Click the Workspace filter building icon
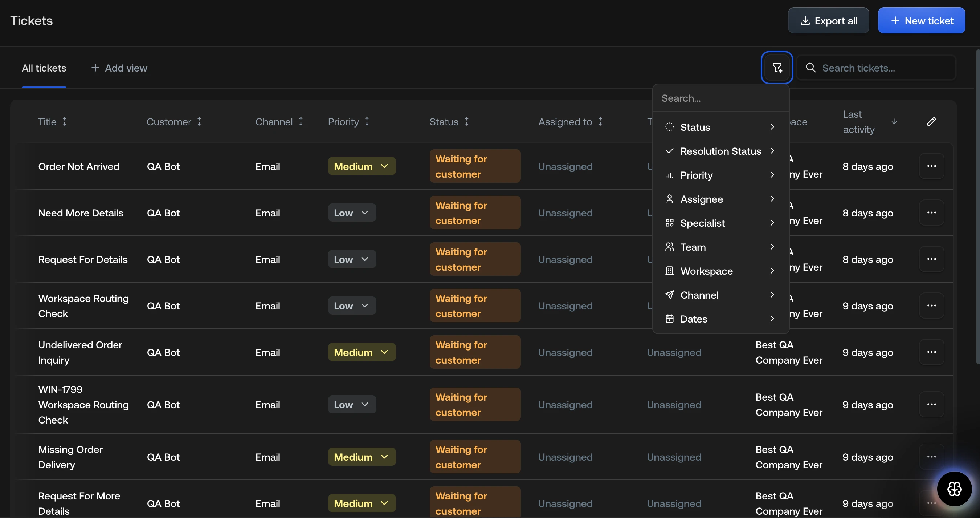The image size is (980, 518). (669, 271)
